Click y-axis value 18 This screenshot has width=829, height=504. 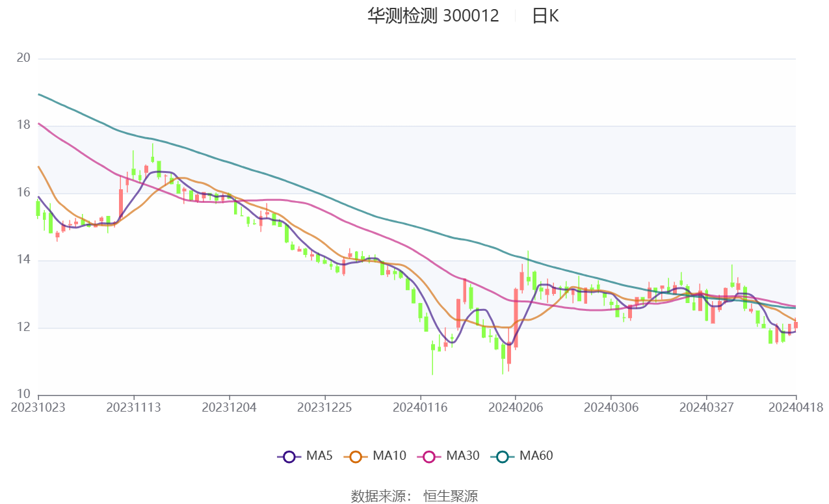click(x=23, y=126)
